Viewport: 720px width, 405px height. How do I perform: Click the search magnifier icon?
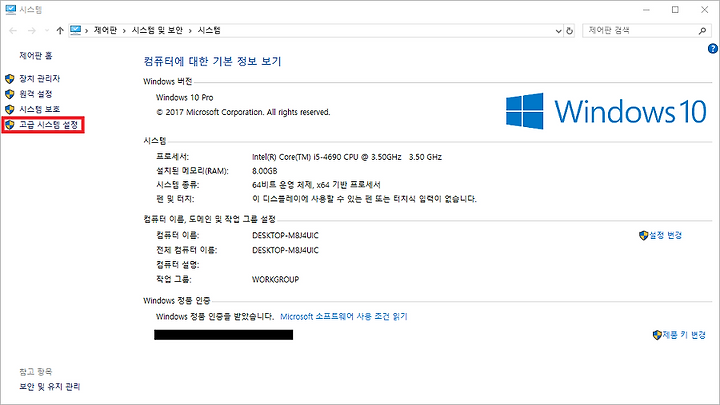(702, 30)
